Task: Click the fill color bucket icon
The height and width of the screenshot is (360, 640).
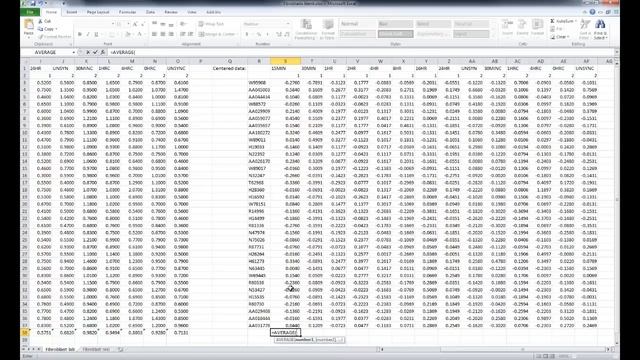Action: tap(127, 34)
